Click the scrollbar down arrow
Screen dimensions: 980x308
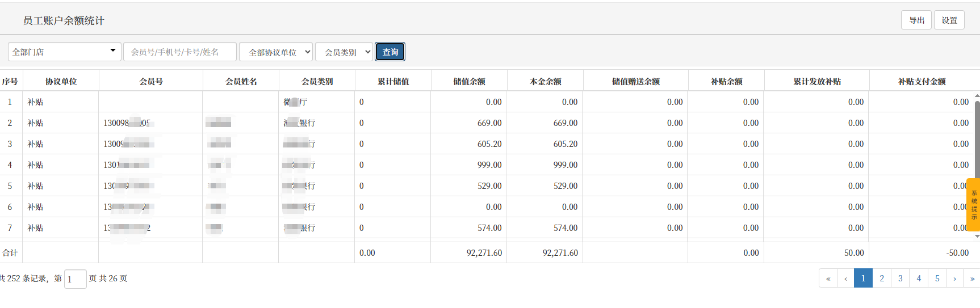coord(977,236)
